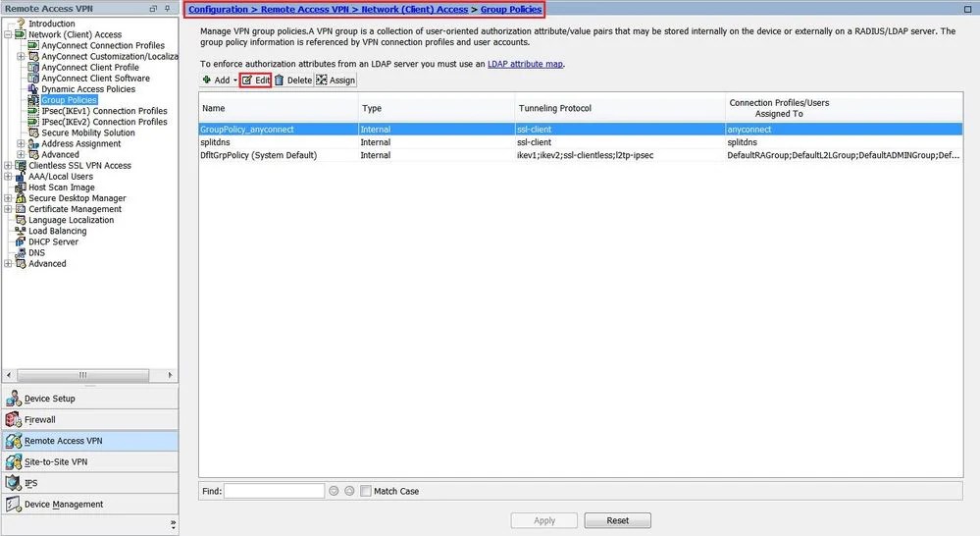Click tree pane scrollbar left arrow
980x536 pixels.
[9, 375]
